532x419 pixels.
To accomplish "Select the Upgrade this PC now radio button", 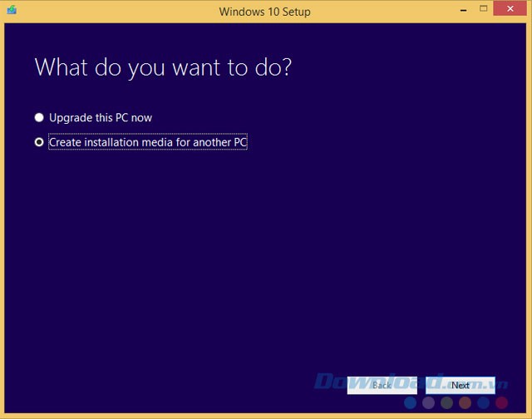I will 39,118.
